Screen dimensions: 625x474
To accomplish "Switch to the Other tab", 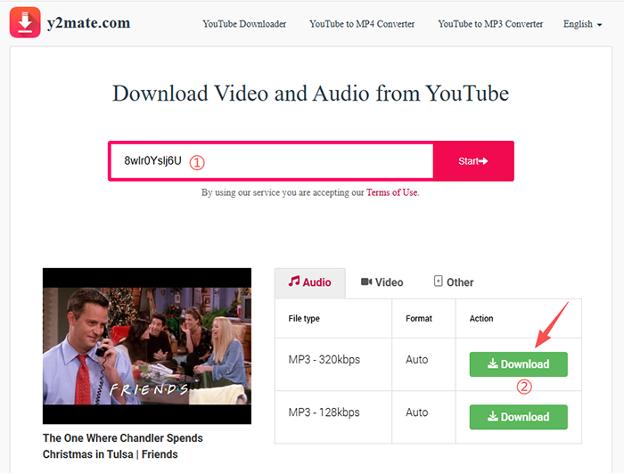I will 453,282.
